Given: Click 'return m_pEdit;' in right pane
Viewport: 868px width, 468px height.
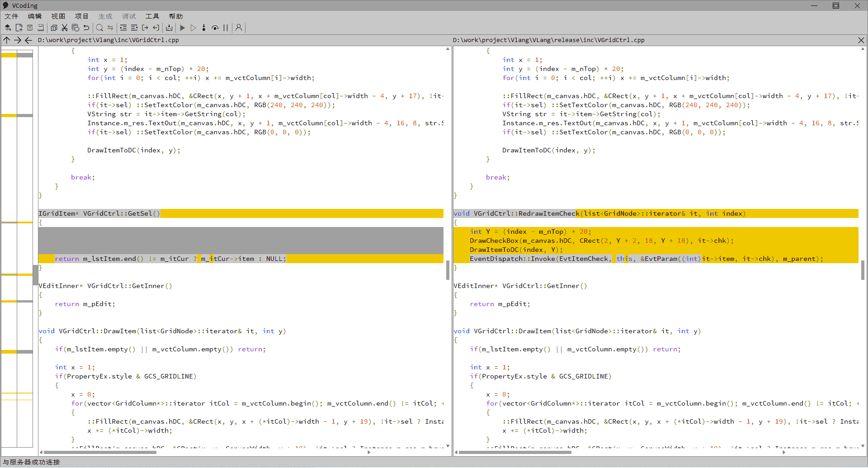Looking at the screenshot, I should (500, 304).
